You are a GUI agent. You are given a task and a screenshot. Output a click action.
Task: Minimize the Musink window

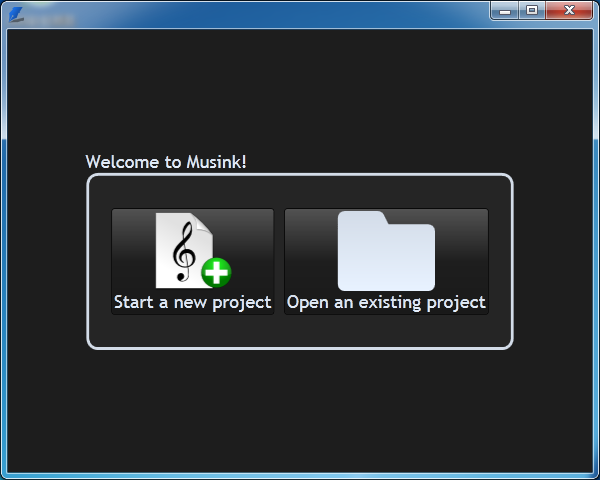click(505, 10)
